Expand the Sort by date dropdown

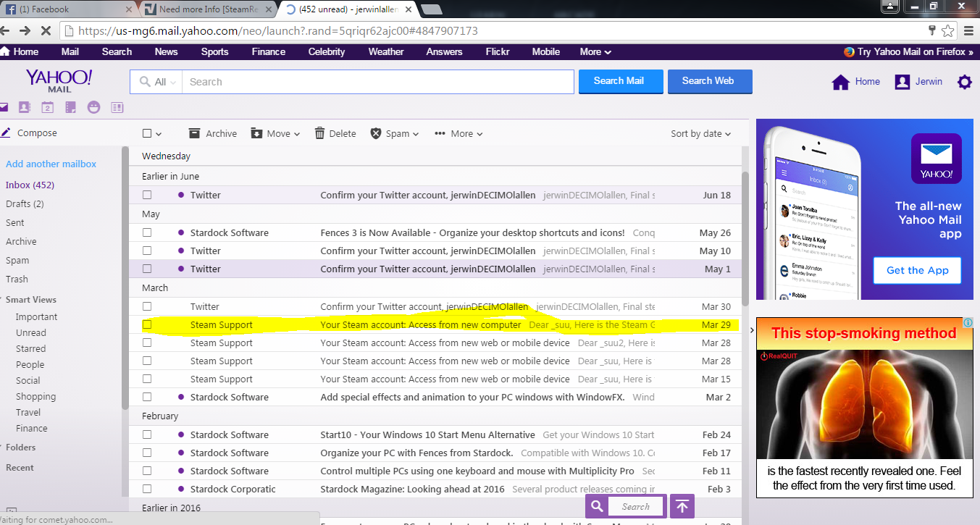click(x=700, y=133)
